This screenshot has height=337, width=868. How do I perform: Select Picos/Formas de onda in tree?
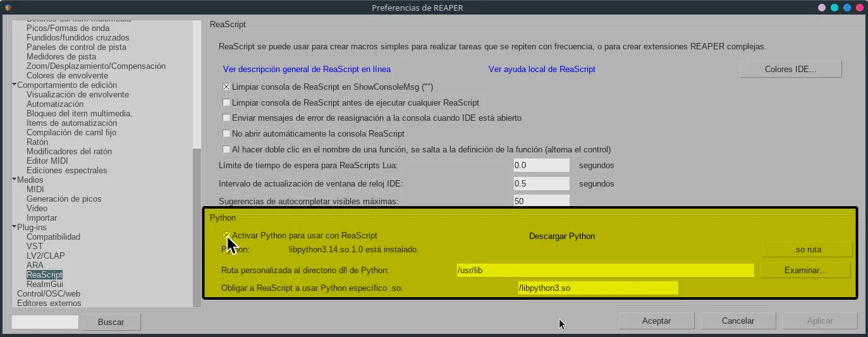tap(68, 28)
